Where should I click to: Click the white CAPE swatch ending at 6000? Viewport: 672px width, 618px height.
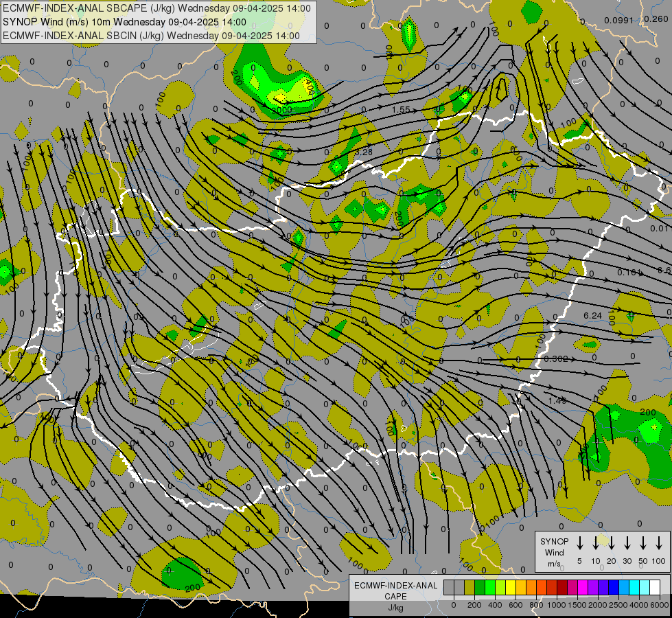[655, 587]
